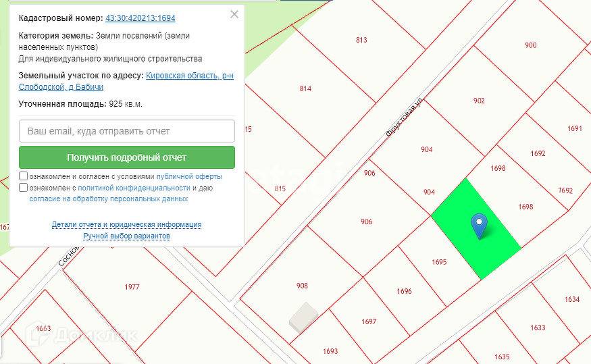Check the публичной оферты agreement checkbox
Viewport: 591px width, 364px height.
24,176
